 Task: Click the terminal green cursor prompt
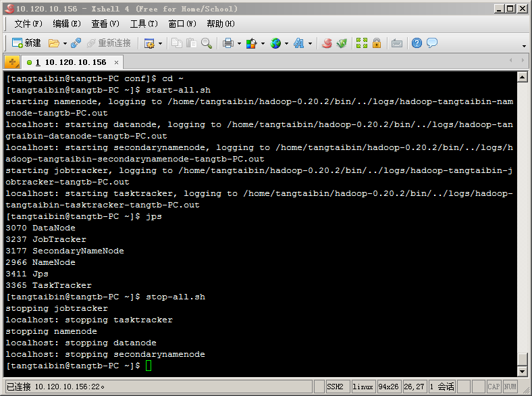click(149, 366)
